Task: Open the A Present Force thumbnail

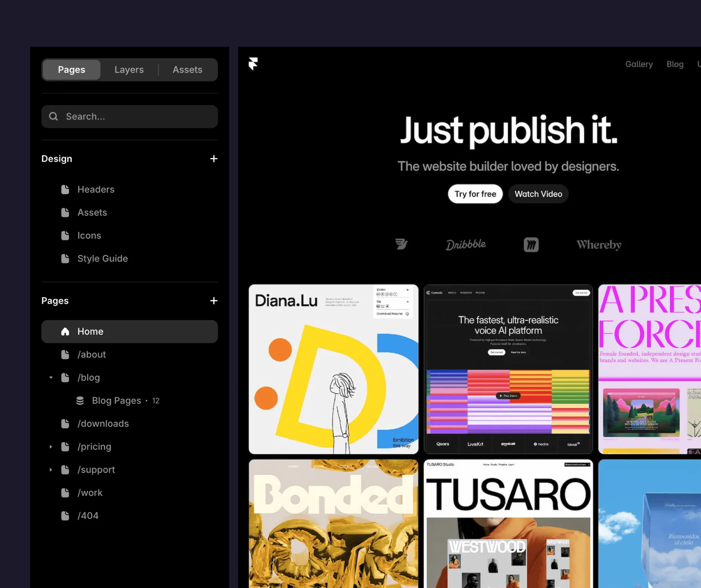Action: click(x=649, y=369)
